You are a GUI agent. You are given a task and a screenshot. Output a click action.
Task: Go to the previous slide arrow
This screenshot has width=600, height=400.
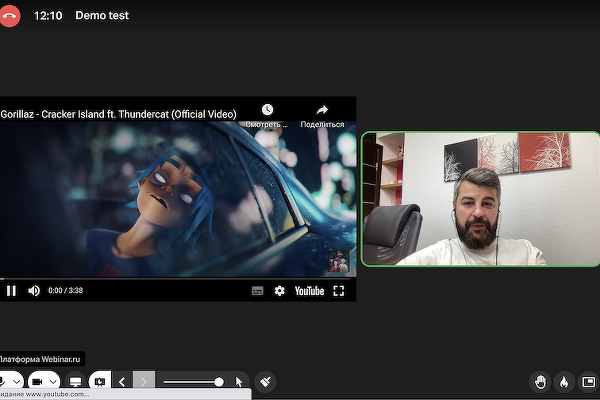122,381
